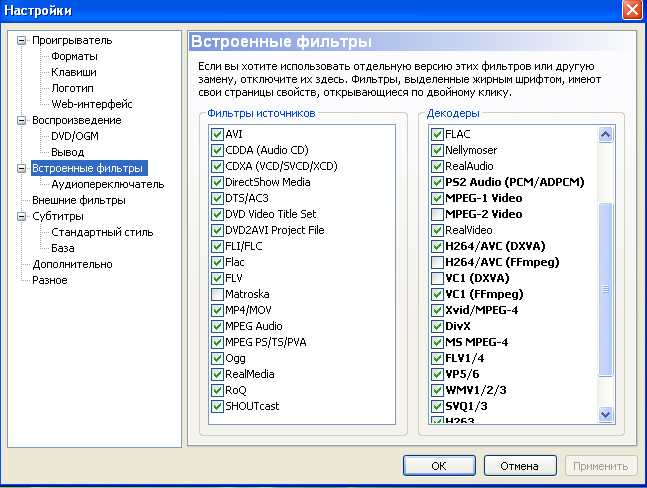Toggle the RealAudio decoder
This screenshot has height=488, width=647.
(437, 166)
